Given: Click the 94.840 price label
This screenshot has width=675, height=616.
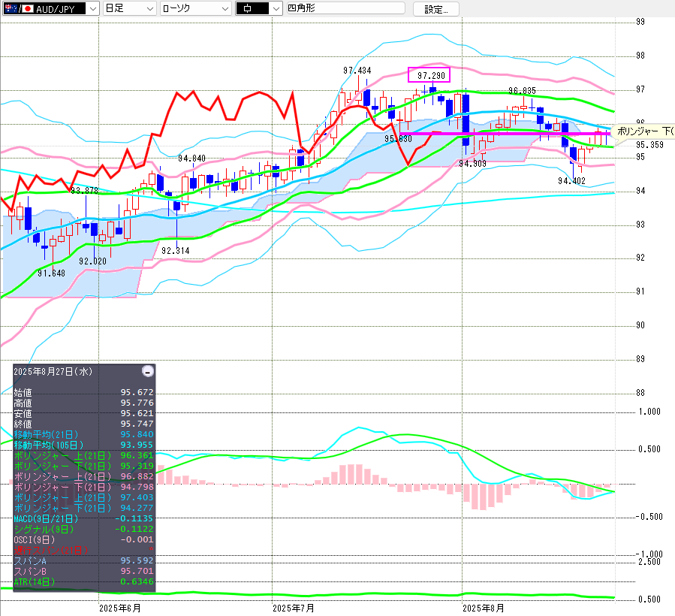Looking at the screenshot, I should (191, 159).
